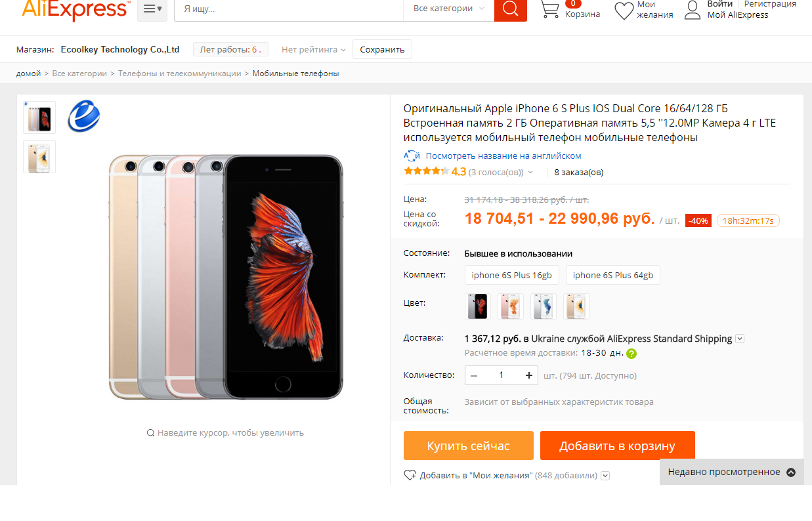The image size is (812, 521).
Task: Choose the space gray color option
Action: click(478, 306)
